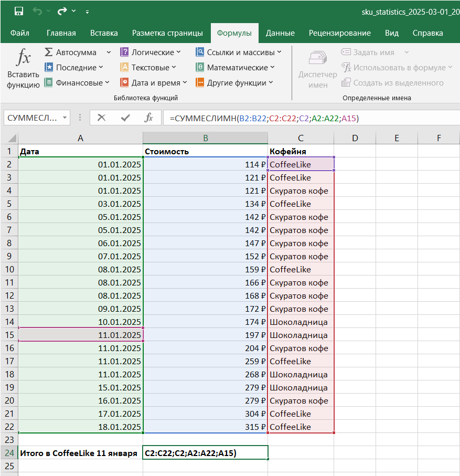The width and height of the screenshot is (460, 476).
Task: Click fx icon beside the formula bar
Action: pyautogui.click(x=148, y=118)
